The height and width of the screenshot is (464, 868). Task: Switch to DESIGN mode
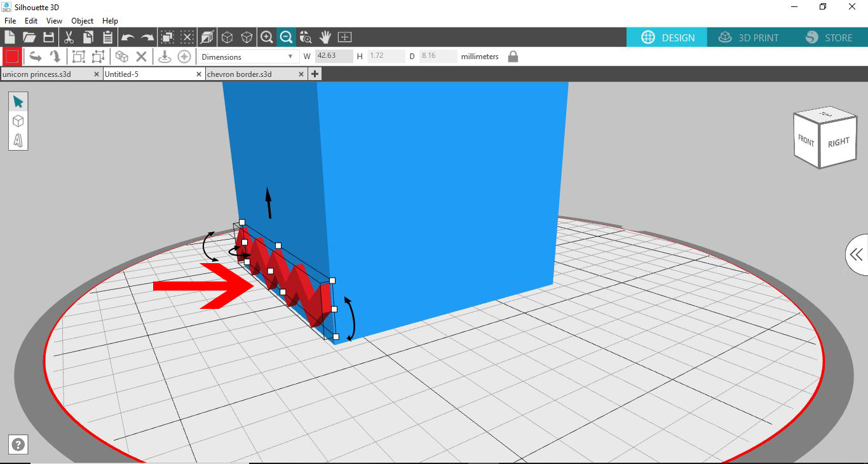pos(667,38)
